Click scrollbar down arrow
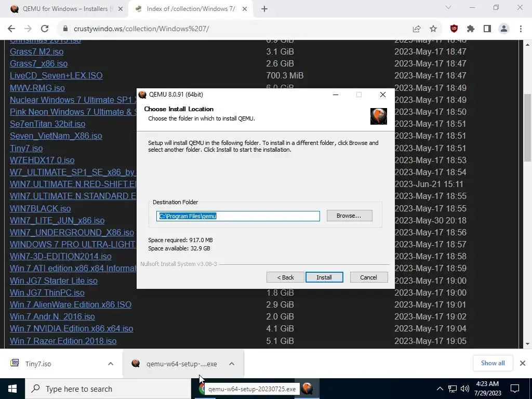The height and width of the screenshot is (399, 532). pos(527,344)
